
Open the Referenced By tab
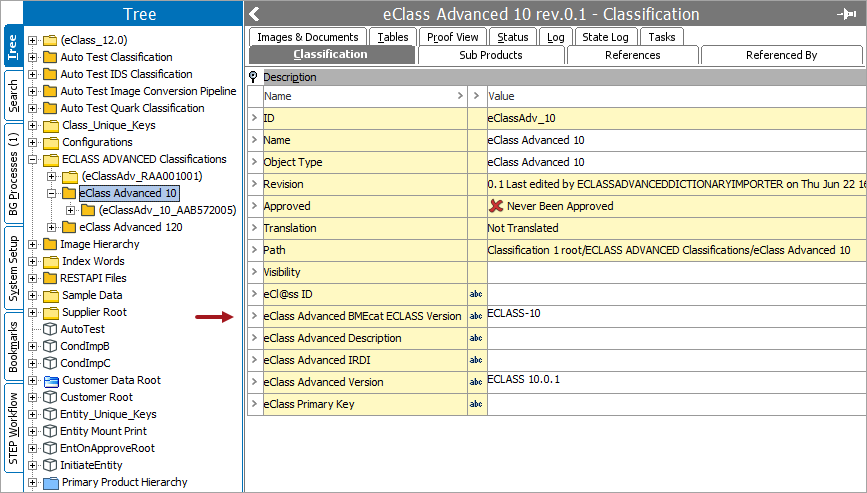[x=781, y=55]
